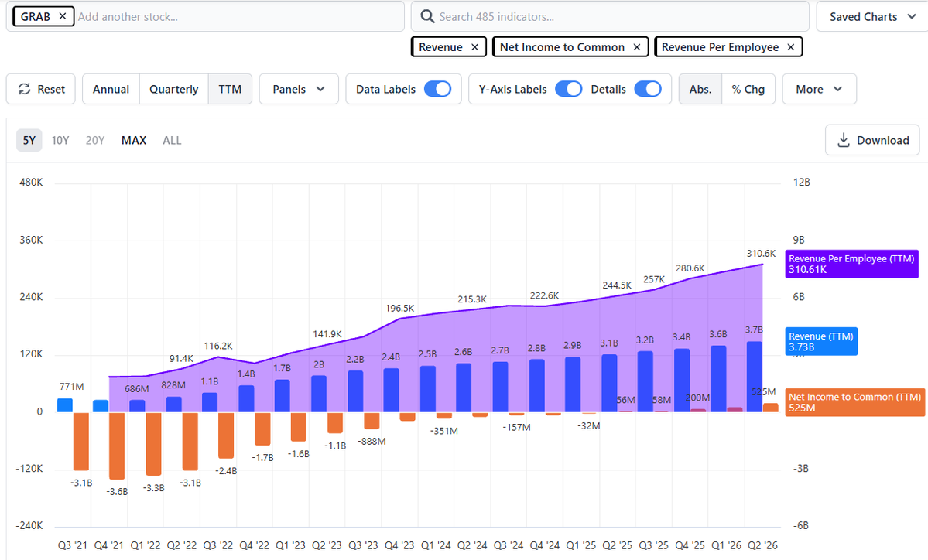Click the Revenue (TTM) legend label
Viewport: 928px width, 560px height.
(821, 341)
